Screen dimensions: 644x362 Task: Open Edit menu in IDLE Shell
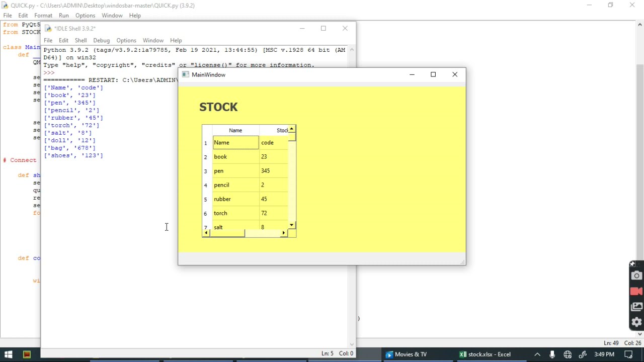(63, 40)
